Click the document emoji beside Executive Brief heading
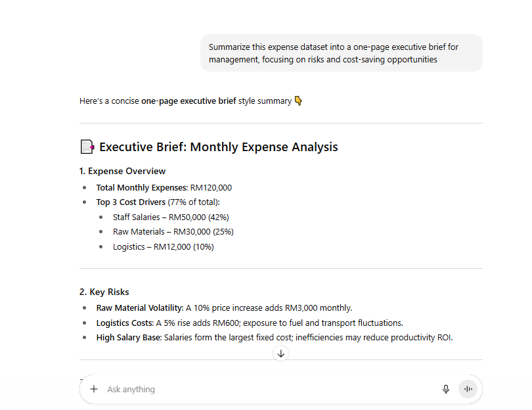The image size is (532, 410). tap(87, 147)
